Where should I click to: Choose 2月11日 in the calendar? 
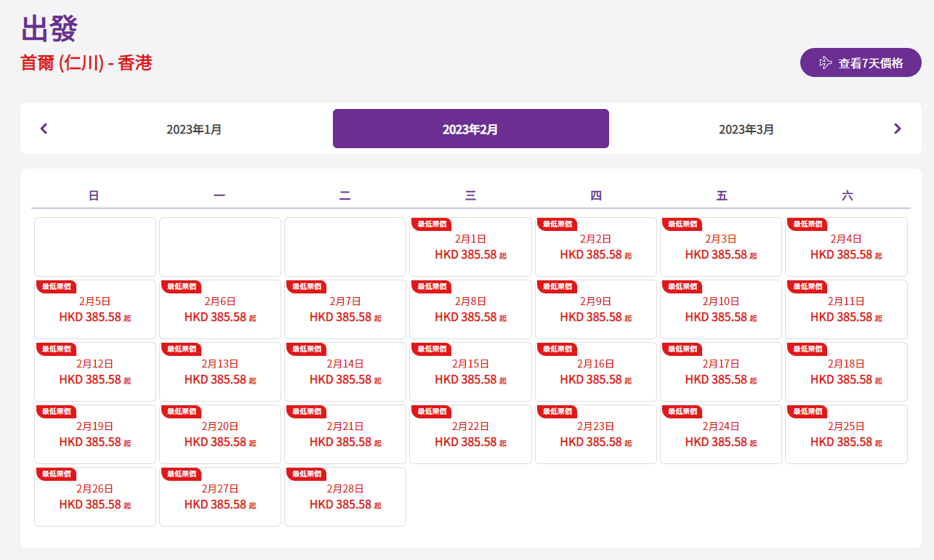pyautogui.click(x=846, y=309)
